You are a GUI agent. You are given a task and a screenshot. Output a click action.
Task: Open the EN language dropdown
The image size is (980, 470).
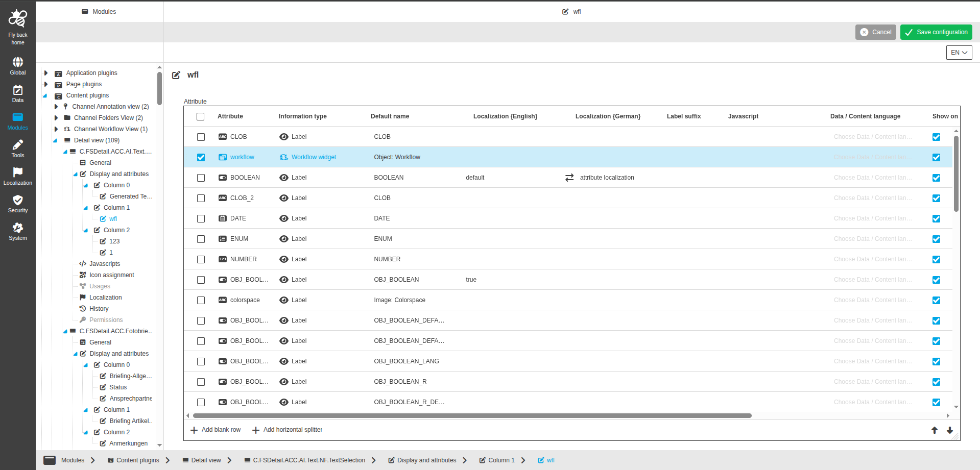(x=959, y=53)
